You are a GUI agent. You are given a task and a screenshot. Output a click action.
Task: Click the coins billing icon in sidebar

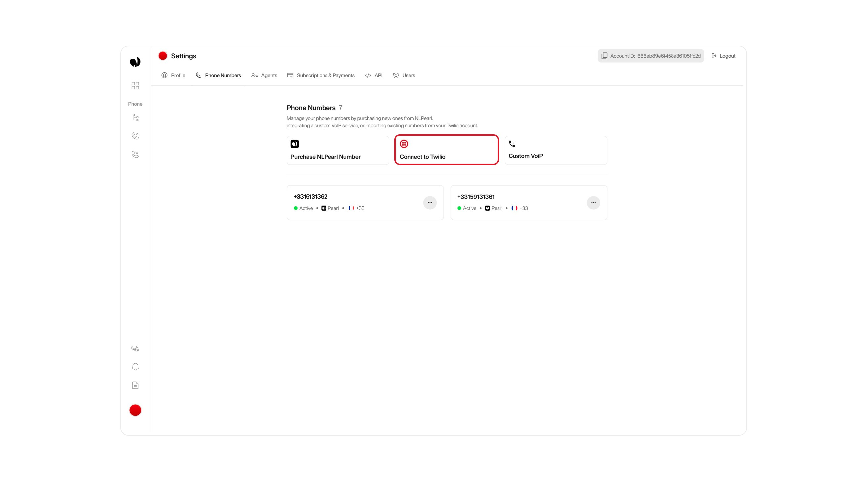pos(135,348)
